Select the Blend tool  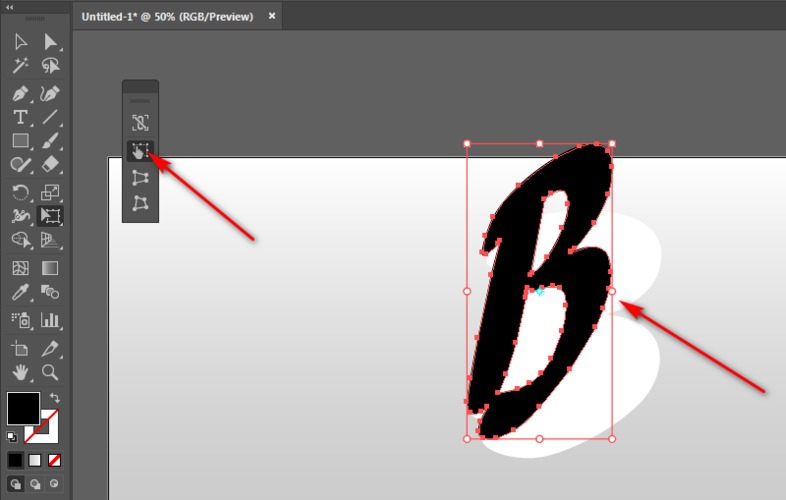point(50,292)
